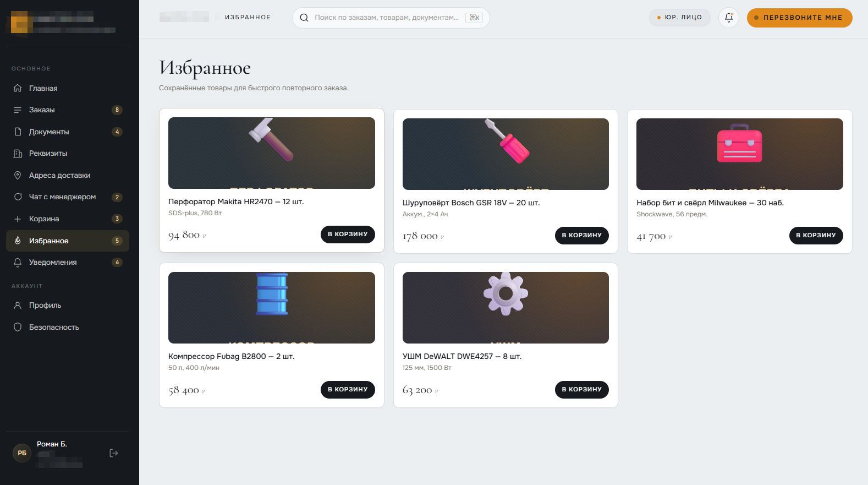
Task: Click the building icon beside Реквизиты
Action: [x=18, y=154]
